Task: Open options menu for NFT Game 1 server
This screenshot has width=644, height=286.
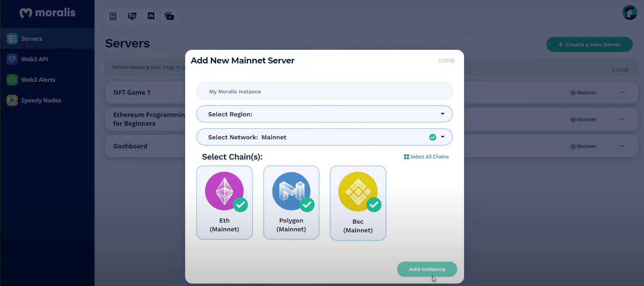Action: click(621, 92)
